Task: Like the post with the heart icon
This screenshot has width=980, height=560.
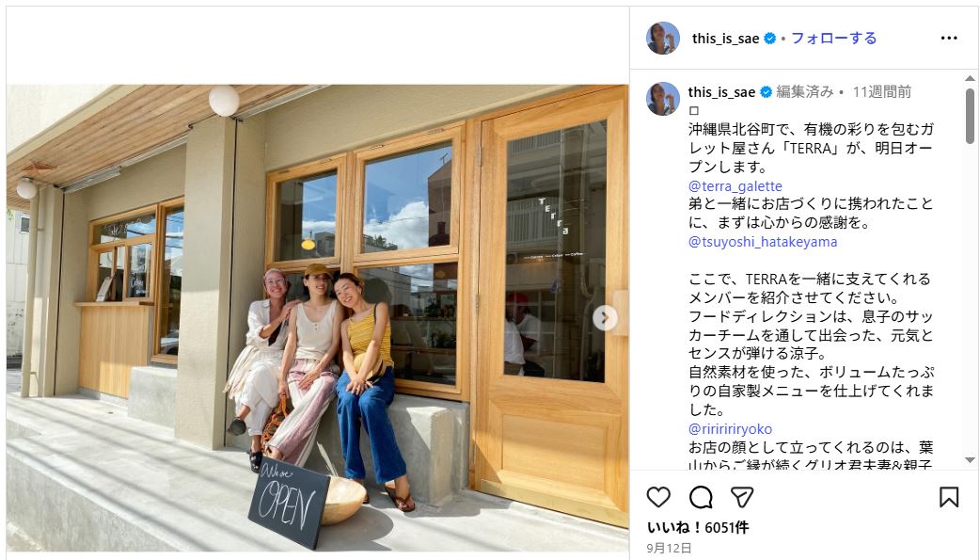Action: pos(658,498)
